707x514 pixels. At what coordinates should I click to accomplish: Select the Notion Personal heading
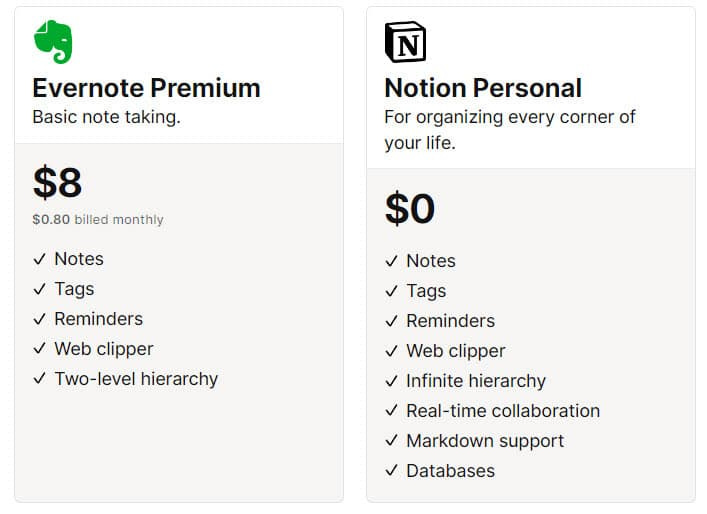[x=483, y=87]
